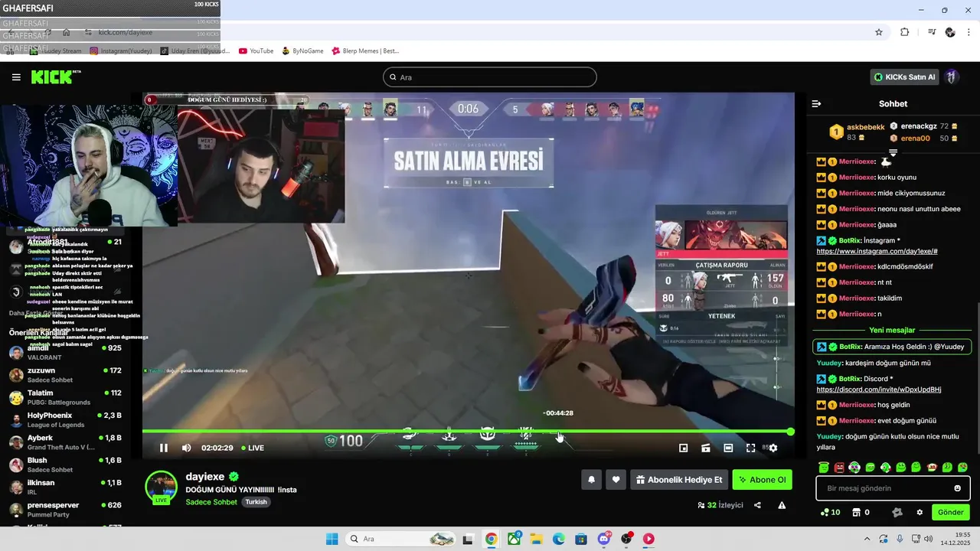This screenshot has height=551, width=980.
Task: Click Sadece Sohbet category link
Action: [211, 502]
